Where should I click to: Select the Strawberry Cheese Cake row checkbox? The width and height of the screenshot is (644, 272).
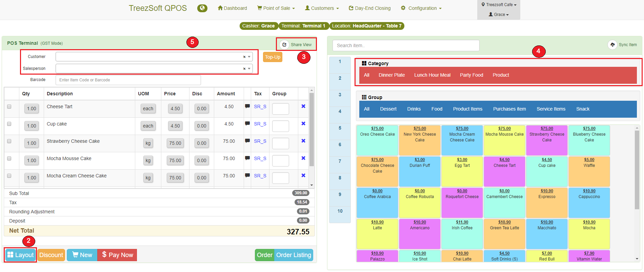tap(9, 141)
